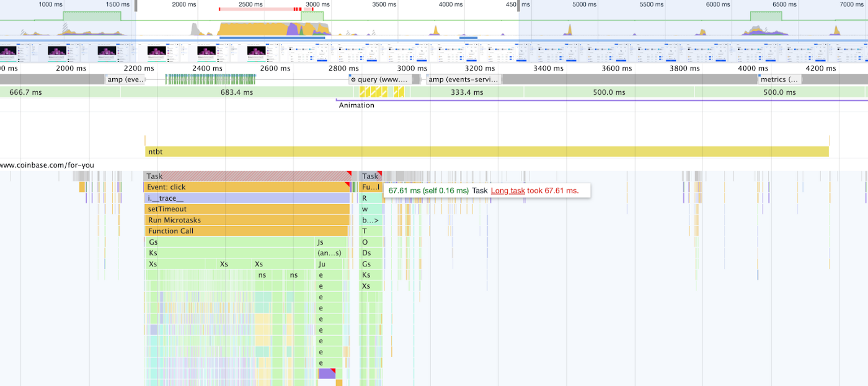Select the "amp (events-servi..." network request
This screenshot has height=386, width=868.
coord(464,79)
